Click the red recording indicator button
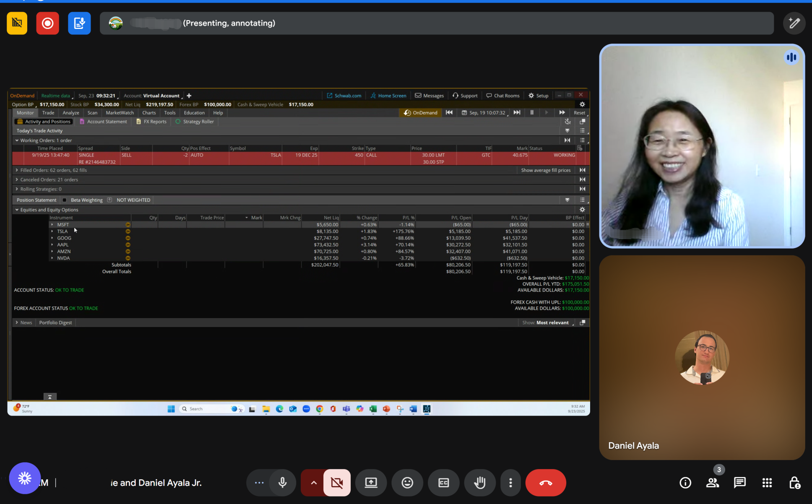Image resolution: width=812 pixels, height=504 pixels. (x=47, y=23)
